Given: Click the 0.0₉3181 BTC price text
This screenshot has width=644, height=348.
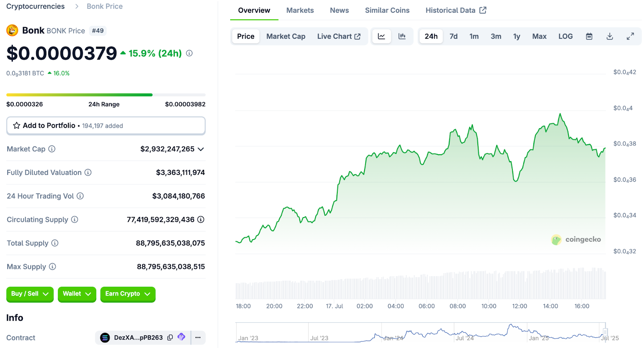Looking at the screenshot, I should [x=25, y=73].
